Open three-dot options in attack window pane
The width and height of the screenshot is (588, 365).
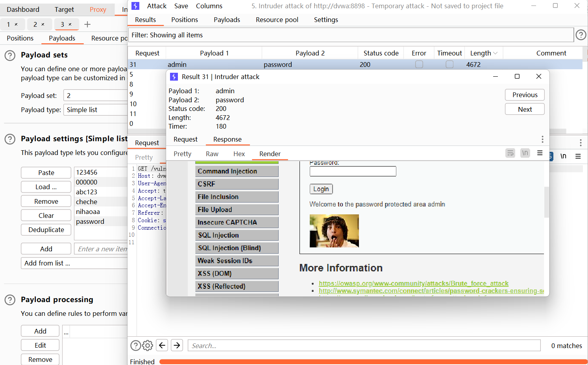tap(581, 143)
